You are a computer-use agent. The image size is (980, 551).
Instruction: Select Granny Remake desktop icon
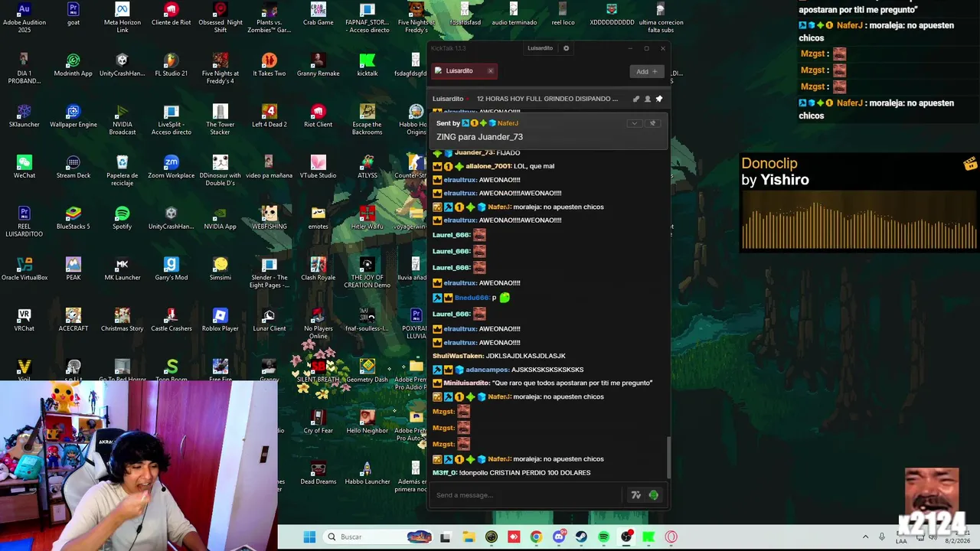point(318,66)
